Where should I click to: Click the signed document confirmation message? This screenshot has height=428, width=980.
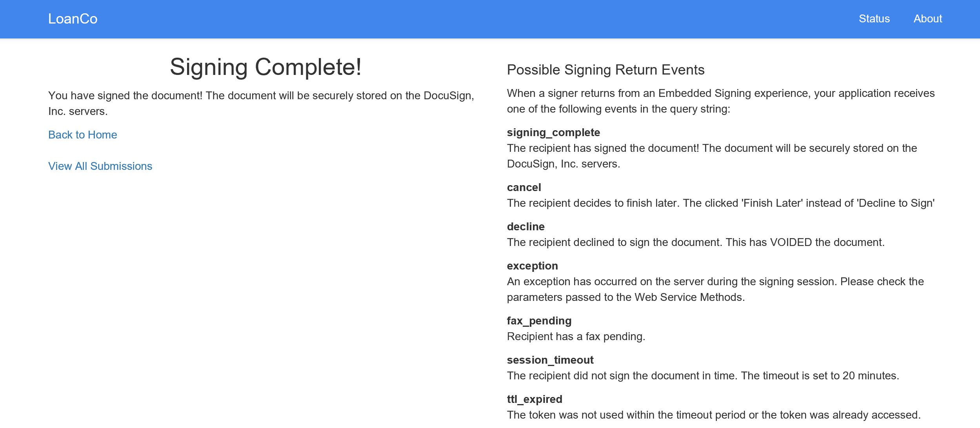261,103
